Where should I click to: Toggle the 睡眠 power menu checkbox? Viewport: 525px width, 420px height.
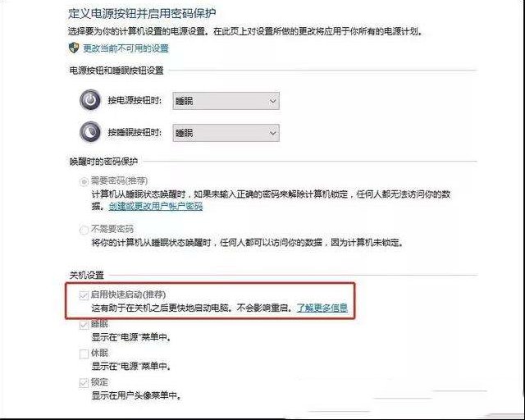(84, 325)
